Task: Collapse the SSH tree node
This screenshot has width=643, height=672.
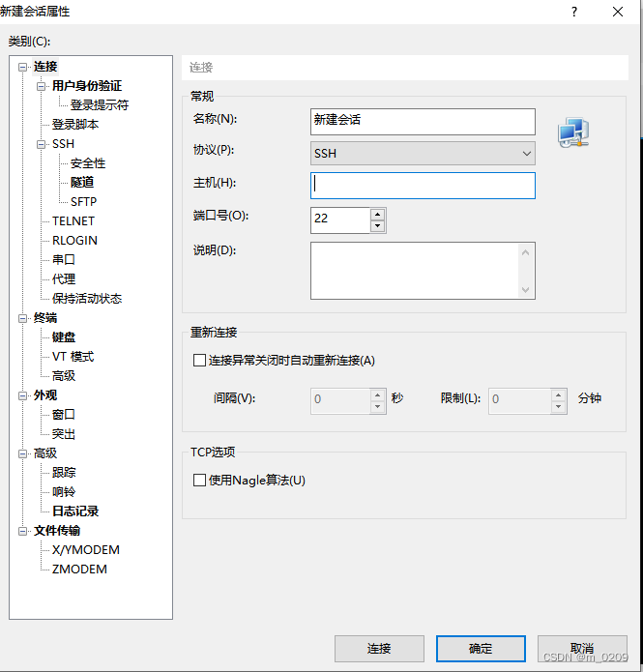Action: pos(41,144)
